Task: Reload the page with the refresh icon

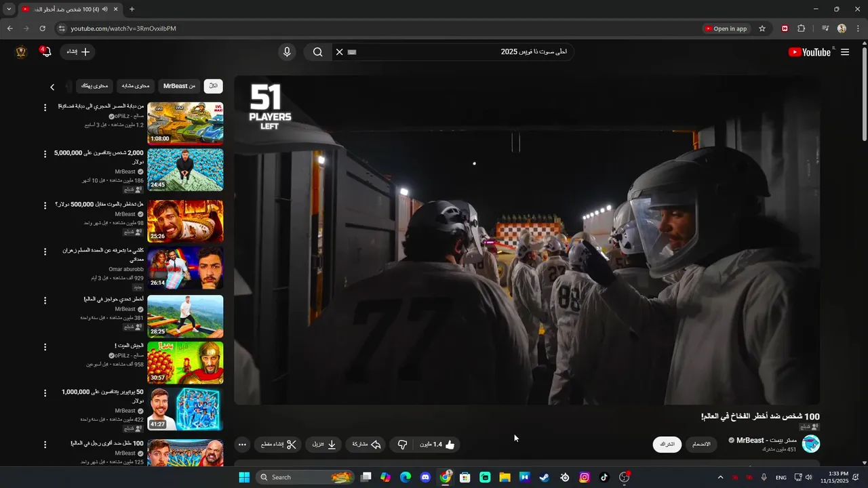Action: 42,28
